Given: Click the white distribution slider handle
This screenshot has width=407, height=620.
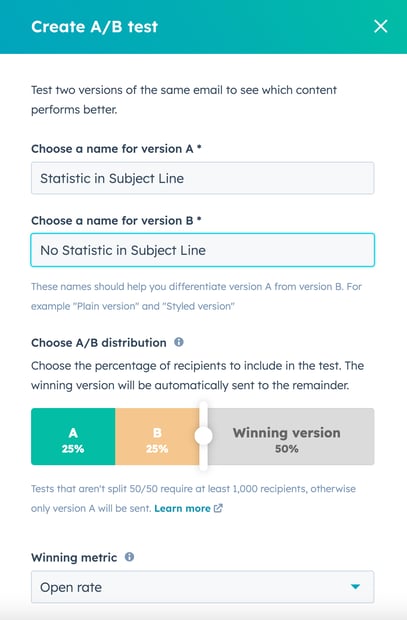Looking at the screenshot, I should 203,436.
